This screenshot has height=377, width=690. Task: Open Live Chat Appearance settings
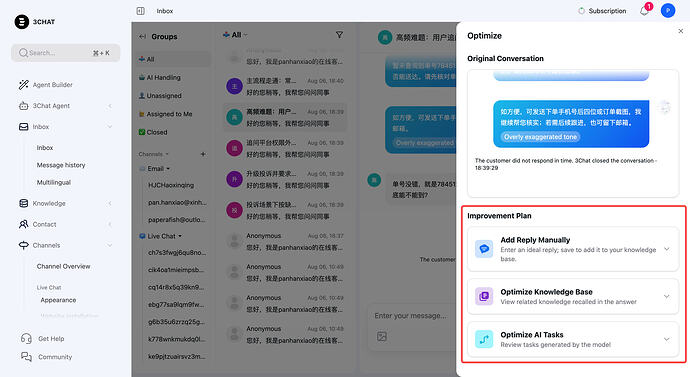[x=58, y=300]
